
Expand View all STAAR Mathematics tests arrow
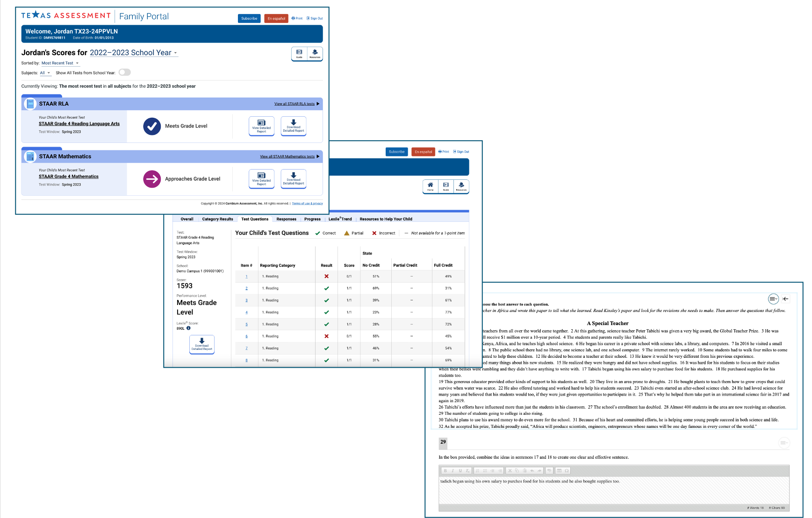click(x=318, y=156)
